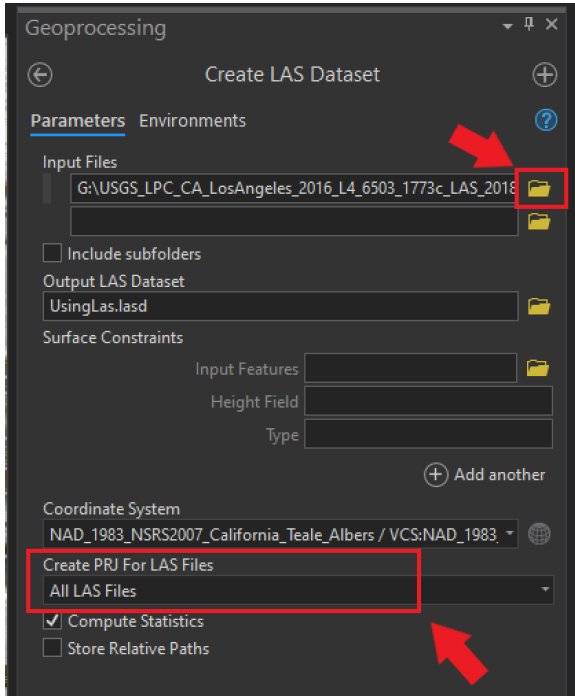The image size is (575, 700).
Task: Uncheck the Compute Statistics checkbox
Action: pos(52,621)
